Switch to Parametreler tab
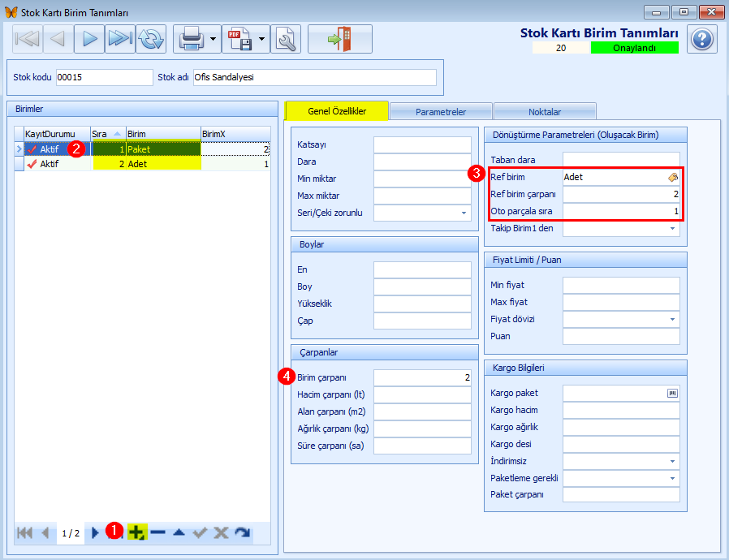The width and height of the screenshot is (729, 560). 440,112
